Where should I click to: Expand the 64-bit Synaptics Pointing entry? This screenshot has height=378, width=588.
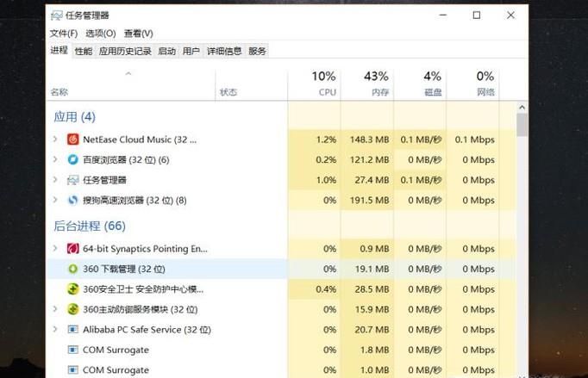[55, 248]
